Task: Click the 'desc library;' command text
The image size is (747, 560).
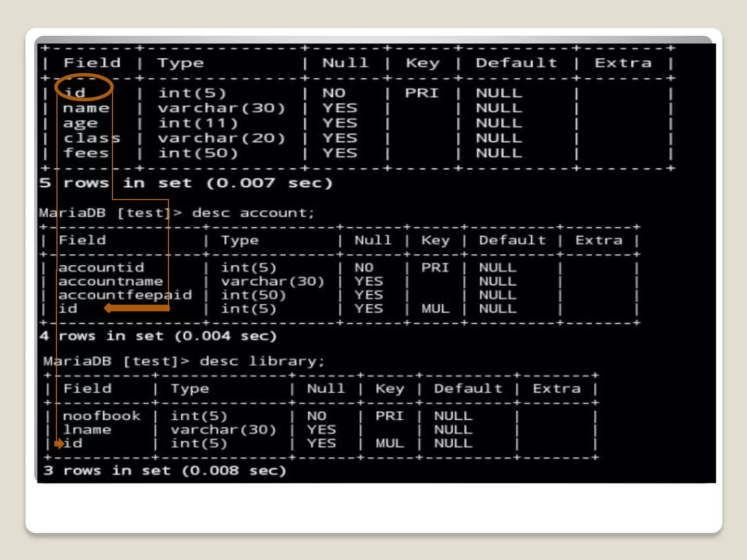Action: pyautogui.click(x=261, y=361)
